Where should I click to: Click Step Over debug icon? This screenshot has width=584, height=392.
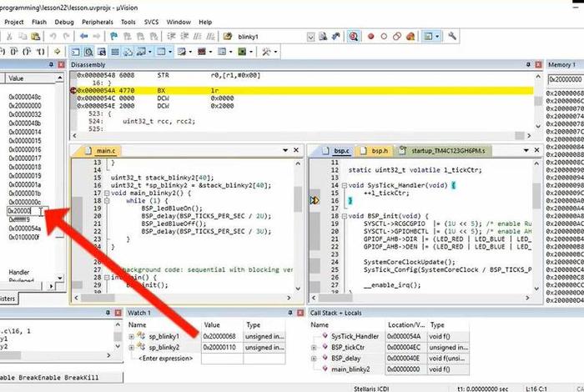point(14,52)
